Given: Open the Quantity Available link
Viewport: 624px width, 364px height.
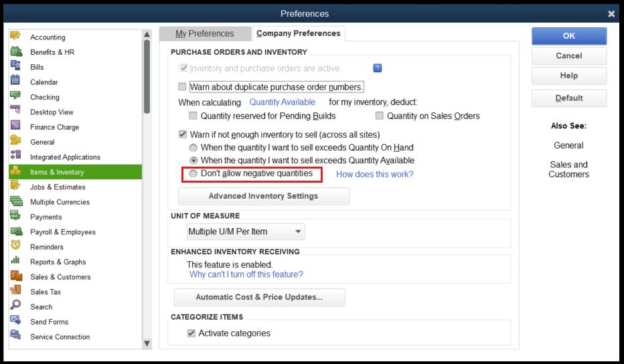Looking at the screenshot, I should 282,102.
